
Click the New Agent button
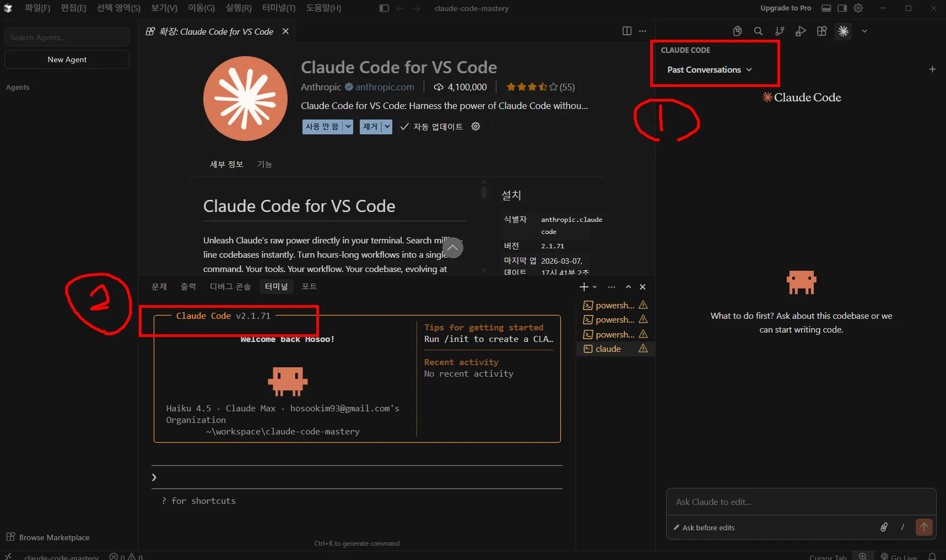tap(67, 59)
